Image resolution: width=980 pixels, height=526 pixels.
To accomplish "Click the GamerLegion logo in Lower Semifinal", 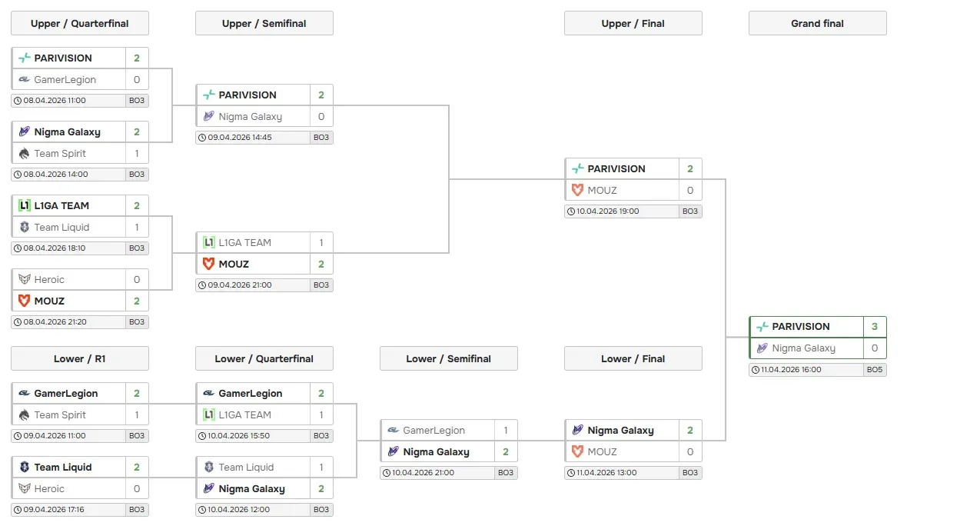I will coord(393,430).
